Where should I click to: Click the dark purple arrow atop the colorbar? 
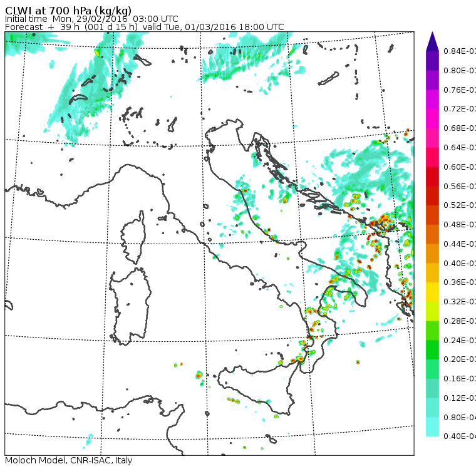432,41
